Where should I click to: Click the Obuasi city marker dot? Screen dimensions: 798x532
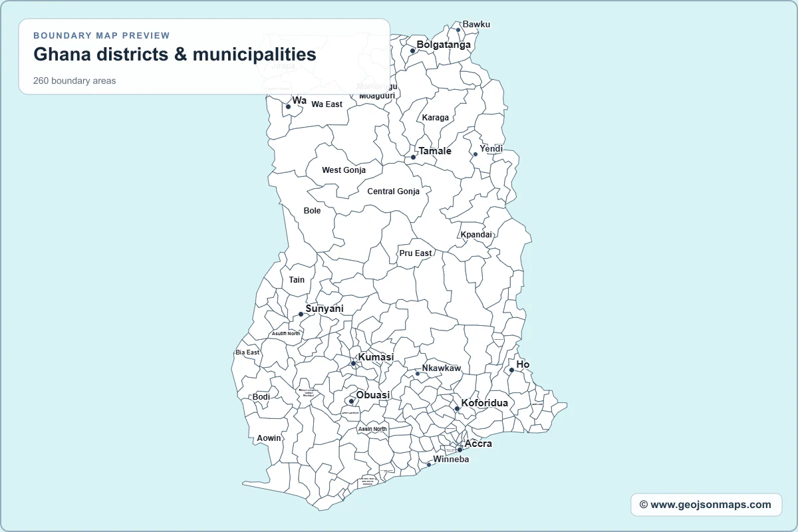click(x=351, y=401)
